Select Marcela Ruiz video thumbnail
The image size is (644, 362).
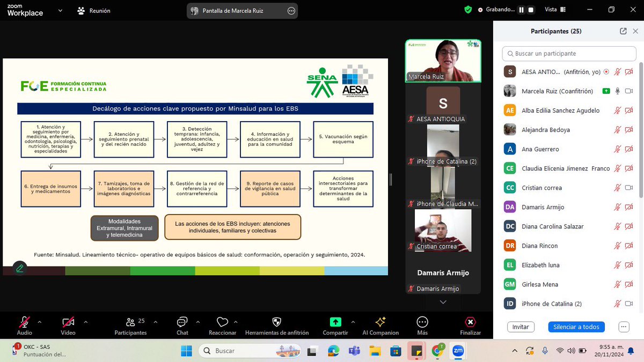click(443, 60)
